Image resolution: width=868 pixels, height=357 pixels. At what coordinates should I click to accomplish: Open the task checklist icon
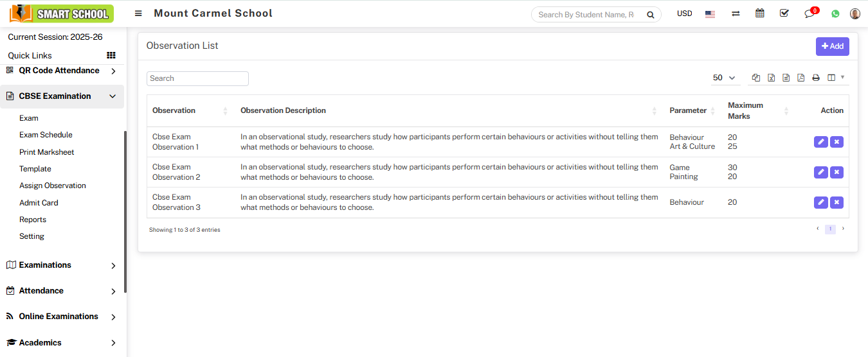784,13
